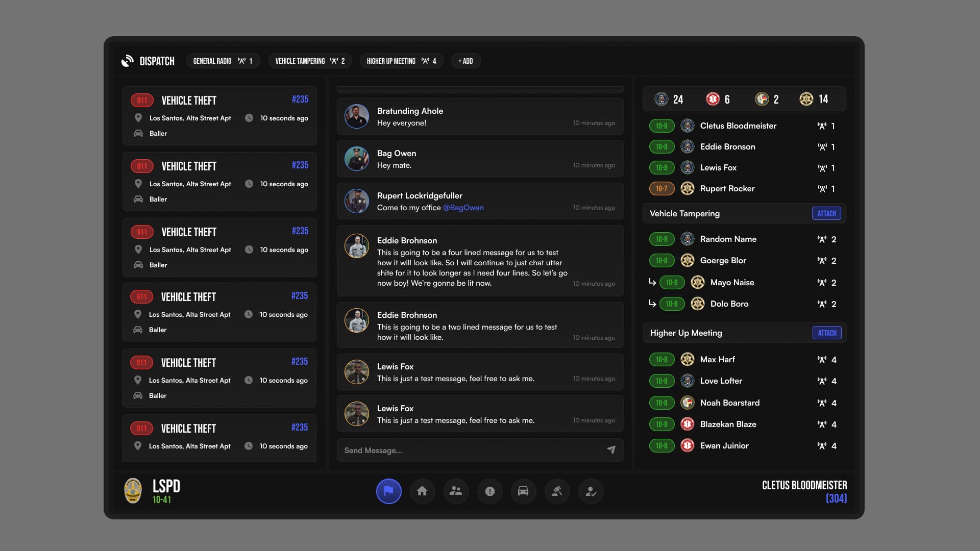The image size is (980, 551).
Task: Send the message using the paper plane icon
Action: point(611,450)
